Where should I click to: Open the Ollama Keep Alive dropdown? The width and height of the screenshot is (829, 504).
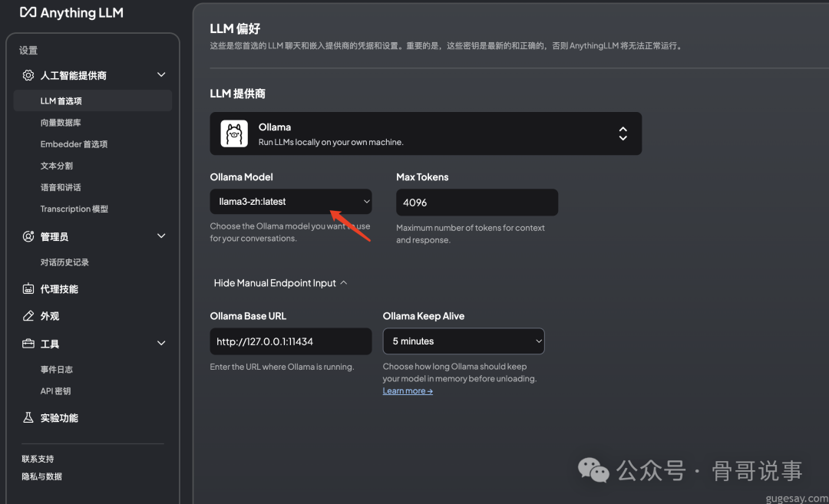464,341
